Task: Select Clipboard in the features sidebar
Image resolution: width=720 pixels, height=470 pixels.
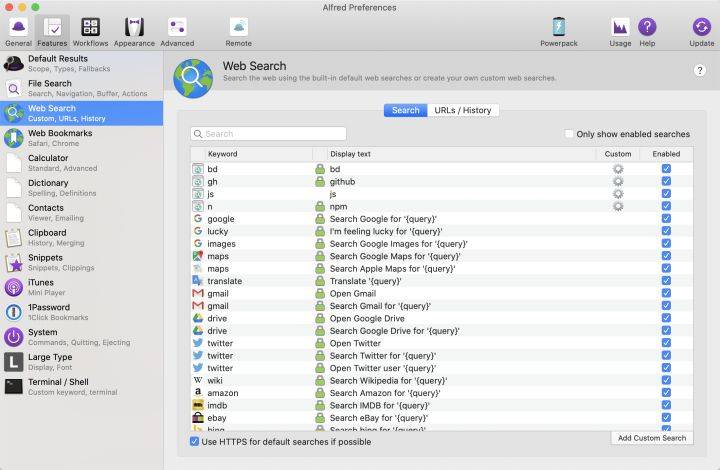Action: click(x=82, y=237)
